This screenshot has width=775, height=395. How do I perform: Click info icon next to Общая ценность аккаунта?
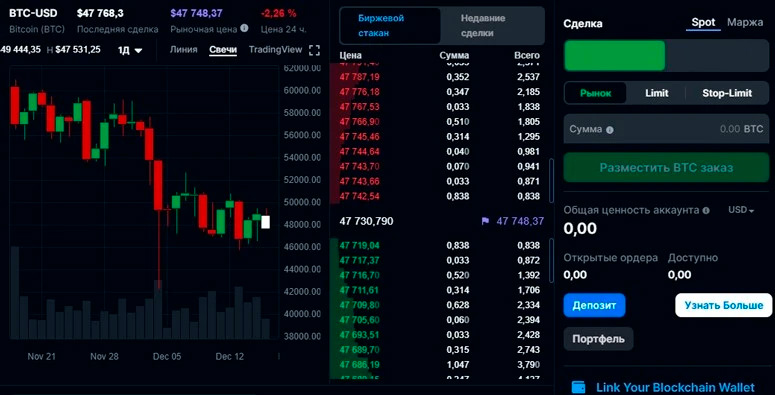706,211
